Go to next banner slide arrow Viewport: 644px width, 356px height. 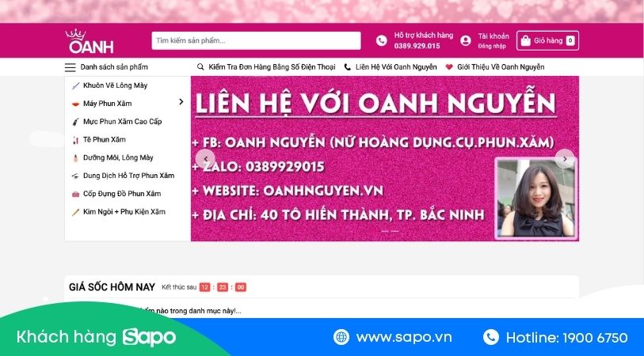pos(565,159)
